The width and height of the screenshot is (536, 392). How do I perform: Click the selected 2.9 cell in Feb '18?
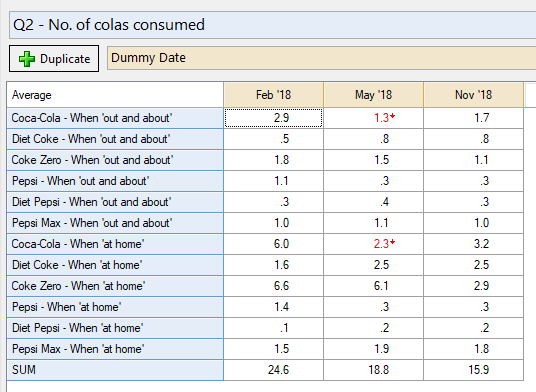click(x=273, y=118)
